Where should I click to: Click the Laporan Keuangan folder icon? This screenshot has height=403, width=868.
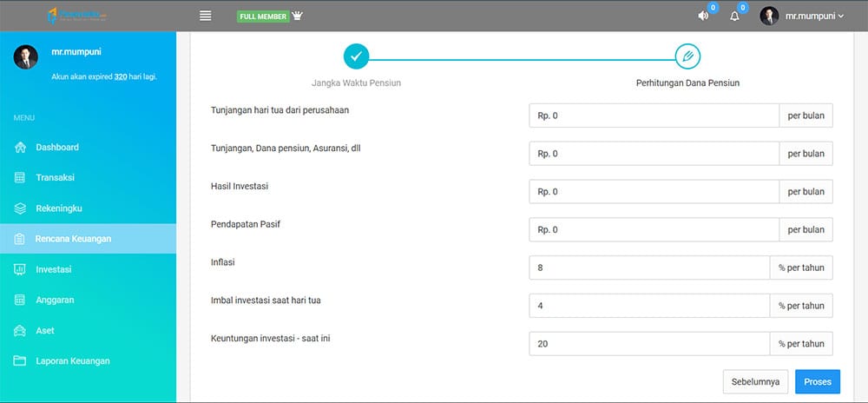point(21,361)
